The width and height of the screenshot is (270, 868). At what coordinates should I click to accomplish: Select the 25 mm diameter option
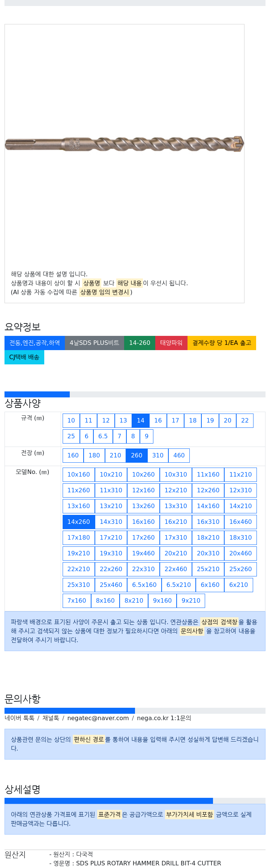tap(71, 436)
